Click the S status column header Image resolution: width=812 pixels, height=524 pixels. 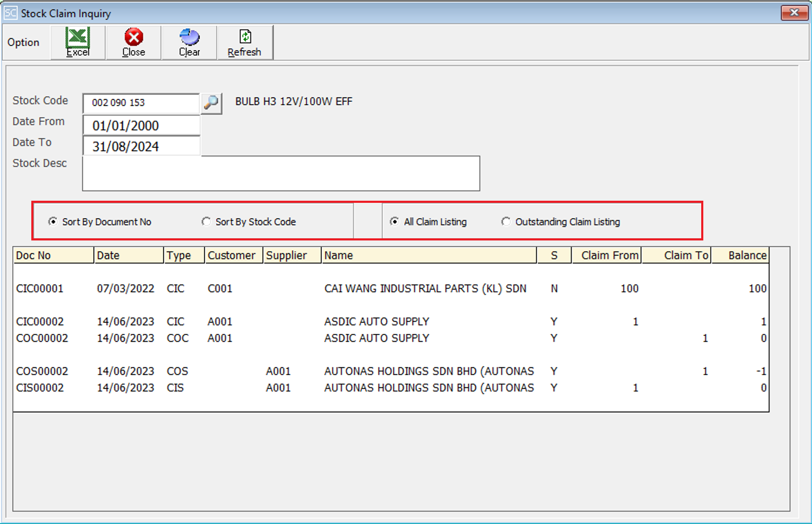pyautogui.click(x=554, y=255)
